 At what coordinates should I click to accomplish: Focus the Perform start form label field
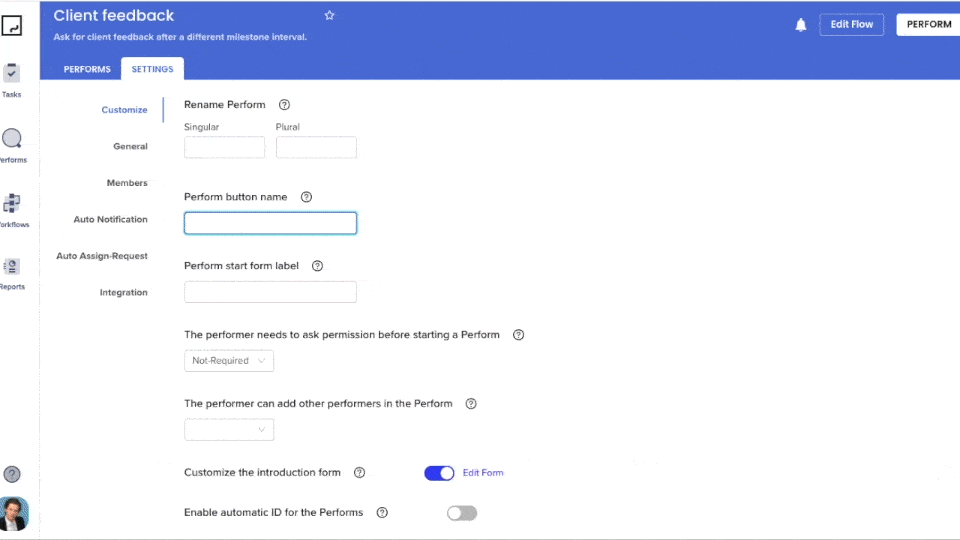tap(270, 292)
